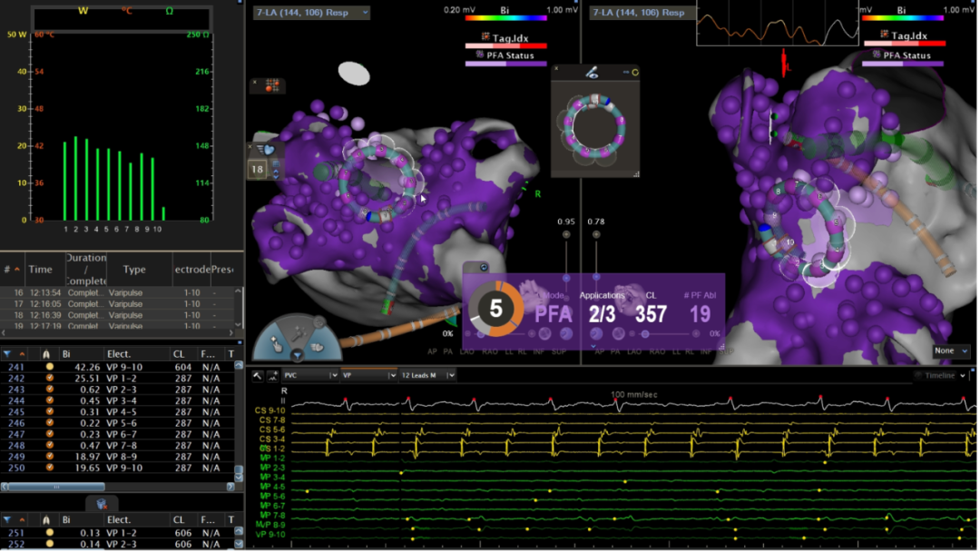Toggle the check mark on point 248

coord(49,446)
